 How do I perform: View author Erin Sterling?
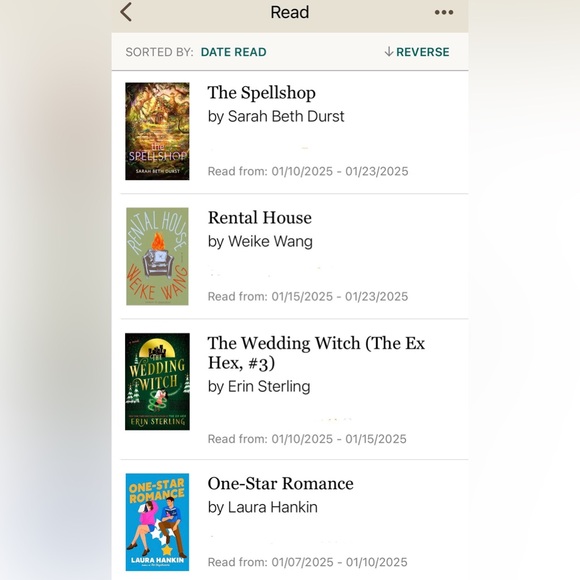259,387
